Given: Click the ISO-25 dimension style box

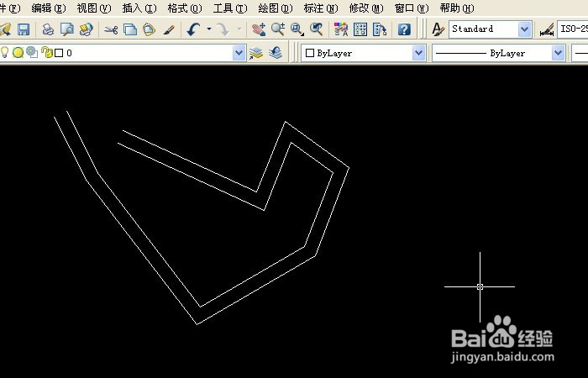Looking at the screenshot, I should pyautogui.click(x=573, y=29).
